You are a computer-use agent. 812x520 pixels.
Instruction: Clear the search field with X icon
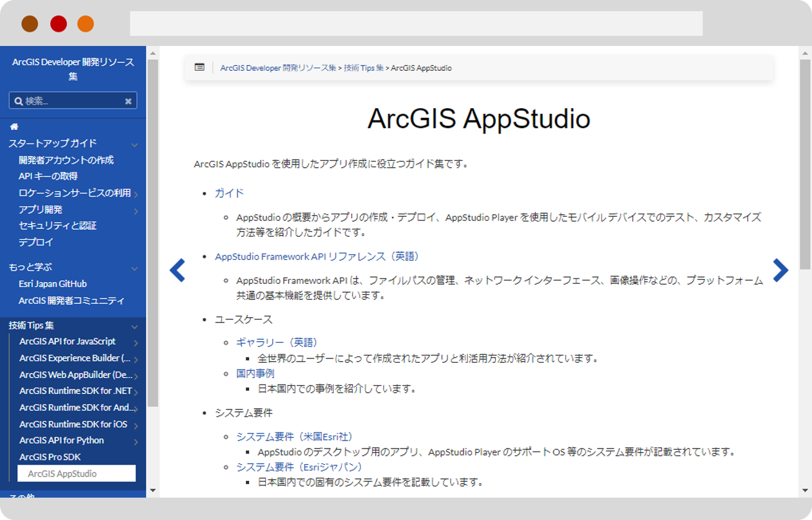click(x=128, y=101)
